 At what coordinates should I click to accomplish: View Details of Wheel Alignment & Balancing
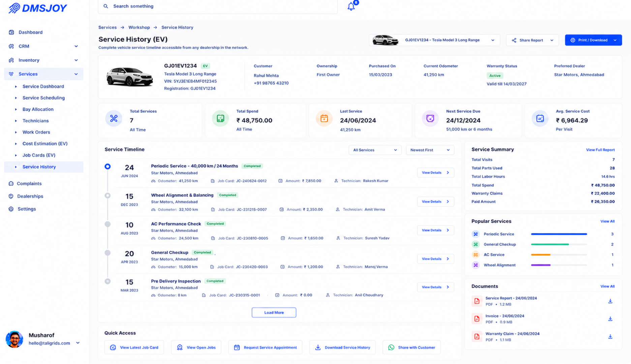tap(435, 202)
